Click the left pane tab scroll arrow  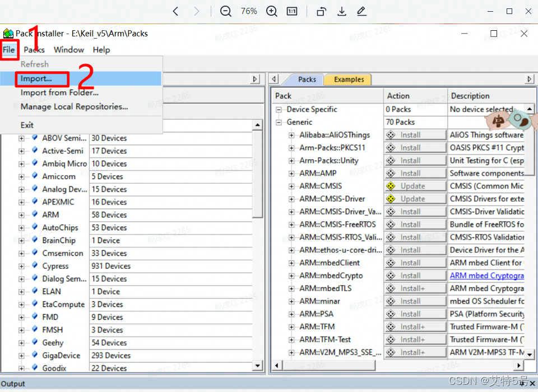pyautogui.click(x=254, y=79)
